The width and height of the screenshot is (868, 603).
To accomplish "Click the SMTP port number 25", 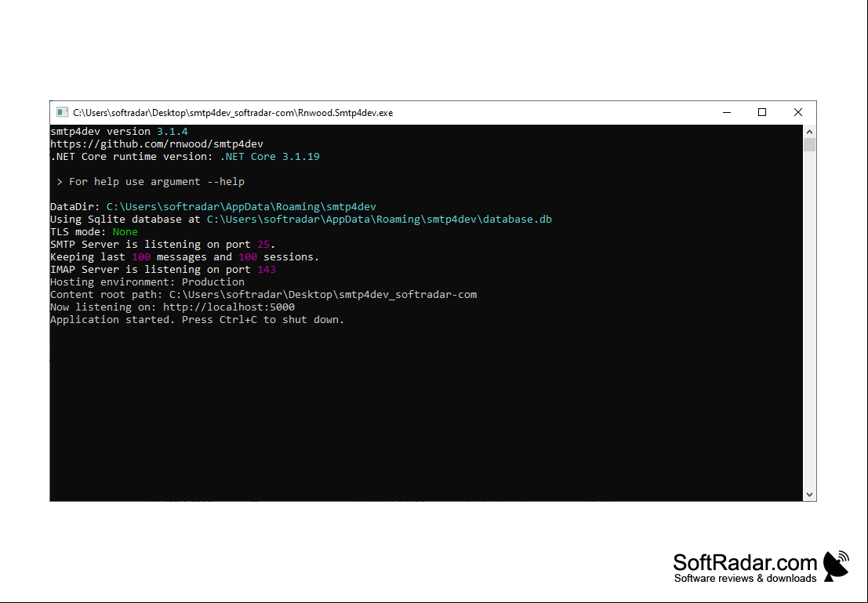I will click(x=263, y=244).
